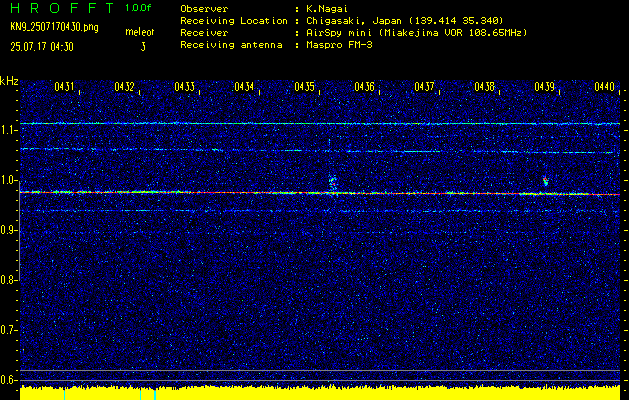Select the 0.6 kHz axis tick label
Image resolution: width=629 pixels, height=400 pixels.
coord(7,380)
